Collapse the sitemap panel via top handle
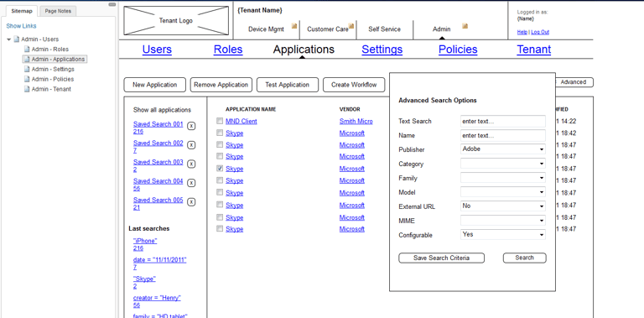Screen dimensions: 644x318 coord(112,4)
